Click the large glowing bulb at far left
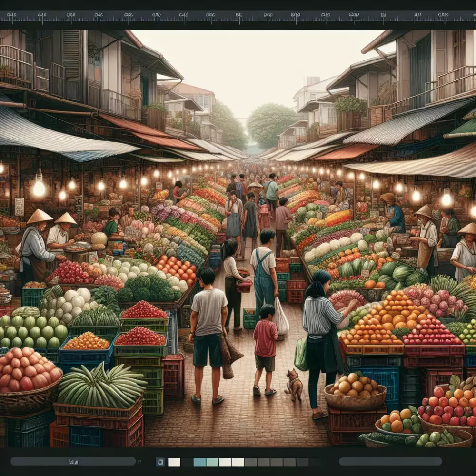The height and width of the screenshot is (476, 476). [x=39, y=188]
